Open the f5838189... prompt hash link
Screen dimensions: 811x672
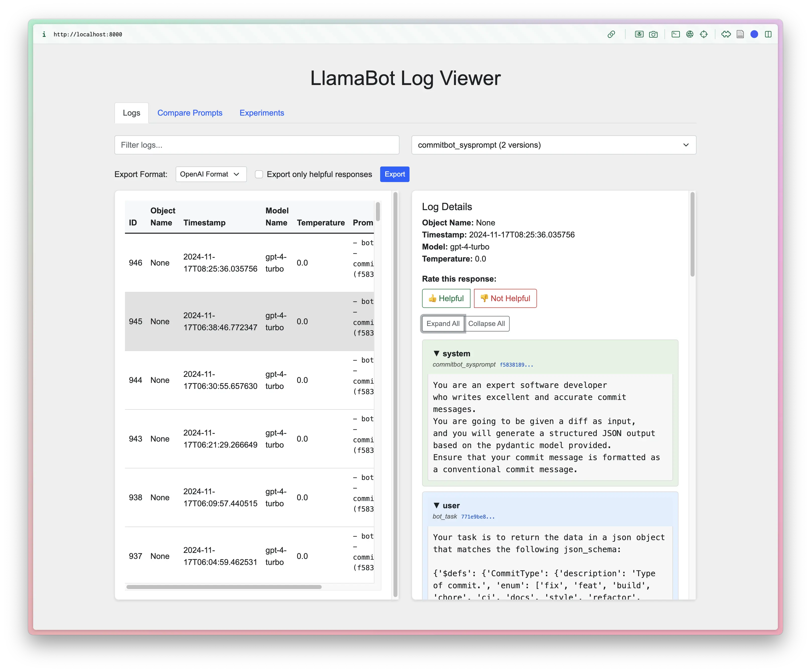tap(516, 365)
